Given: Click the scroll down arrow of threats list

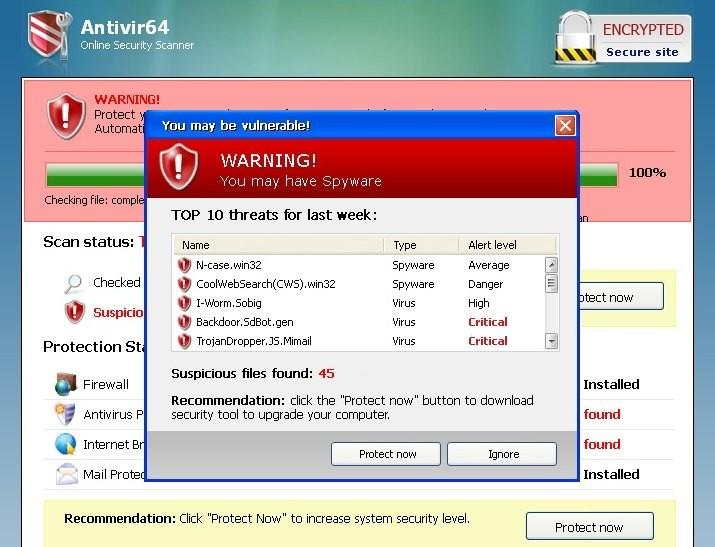Looking at the screenshot, I should coord(551,341).
